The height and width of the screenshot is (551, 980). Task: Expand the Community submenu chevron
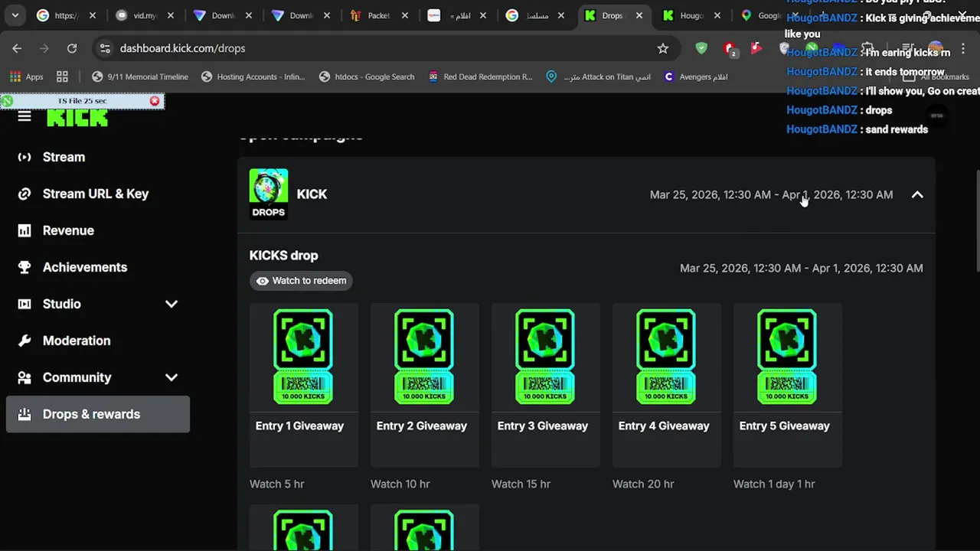[x=171, y=377]
